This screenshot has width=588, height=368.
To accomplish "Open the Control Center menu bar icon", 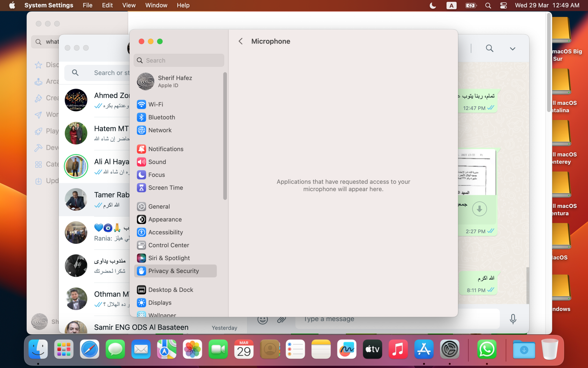I will click(x=503, y=5).
